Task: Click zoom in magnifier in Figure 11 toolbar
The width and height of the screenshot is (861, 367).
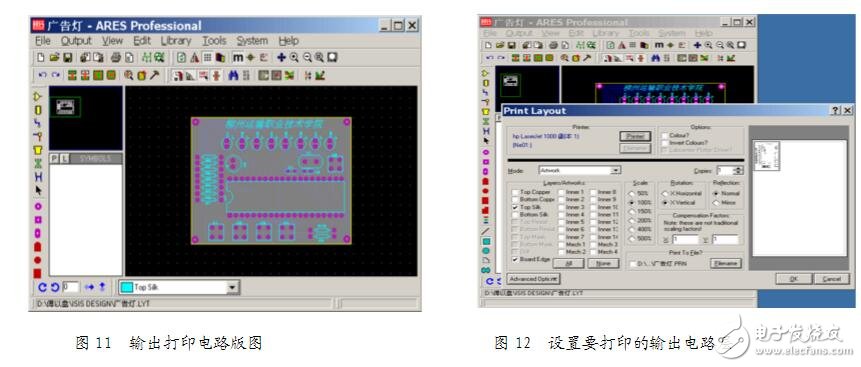Action: pyautogui.click(x=294, y=57)
